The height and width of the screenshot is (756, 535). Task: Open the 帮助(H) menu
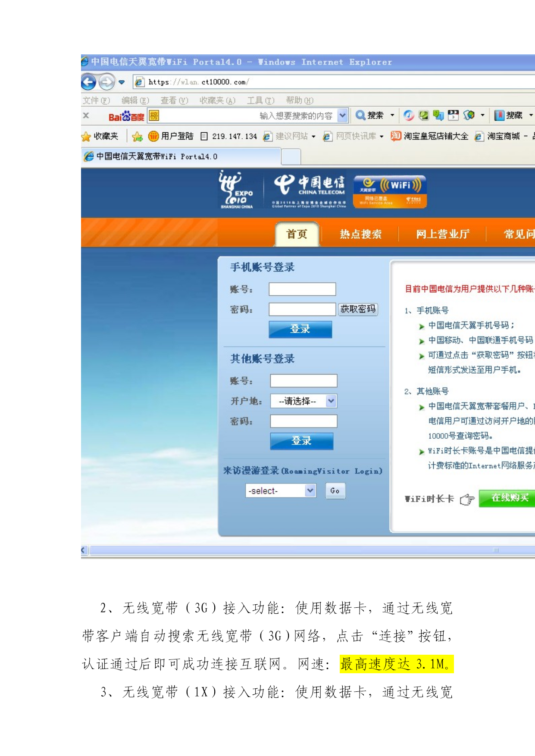(300, 100)
